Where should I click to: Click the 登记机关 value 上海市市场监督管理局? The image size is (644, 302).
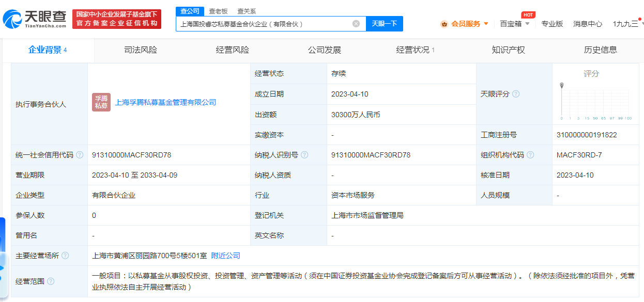pyautogui.click(x=367, y=215)
